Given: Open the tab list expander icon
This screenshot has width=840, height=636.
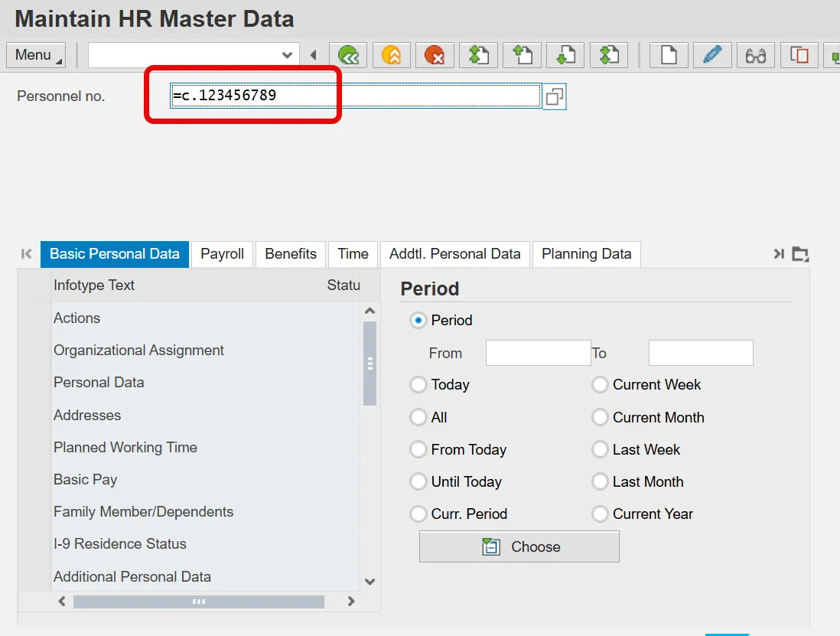Looking at the screenshot, I should (x=800, y=254).
